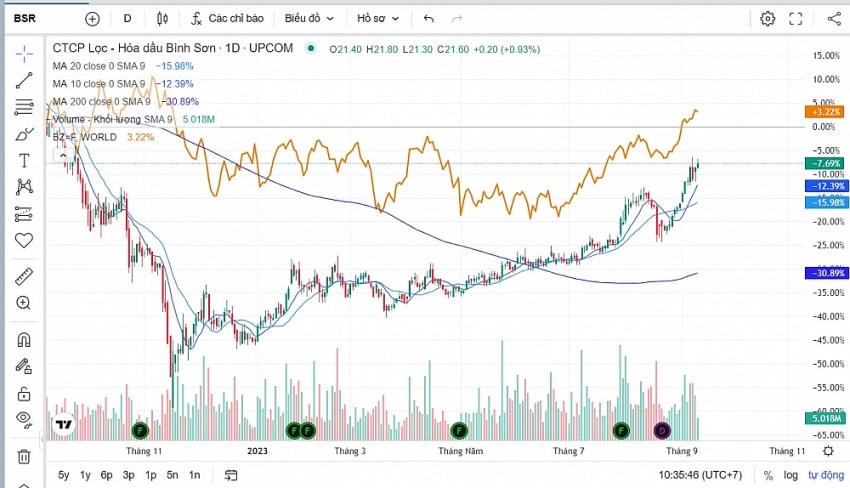Click the green -7.69% price label
The height and width of the screenshot is (488, 850).
pos(825,163)
